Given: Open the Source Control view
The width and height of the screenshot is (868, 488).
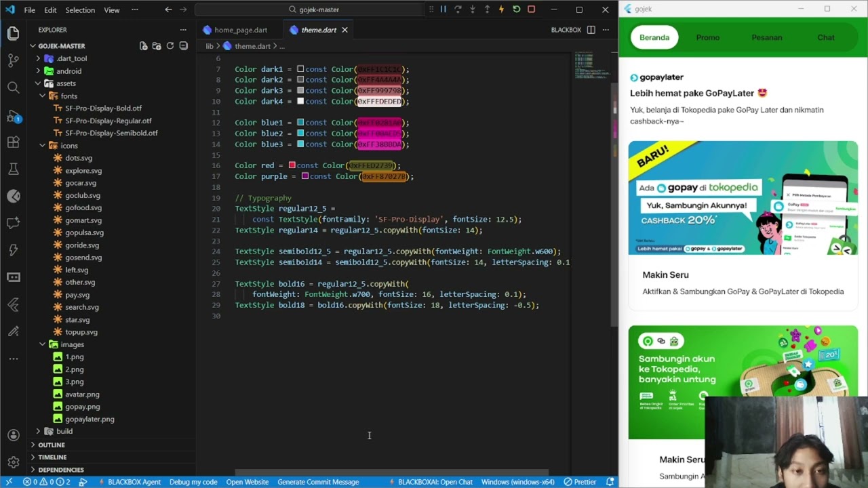Looking at the screenshot, I should [x=13, y=60].
